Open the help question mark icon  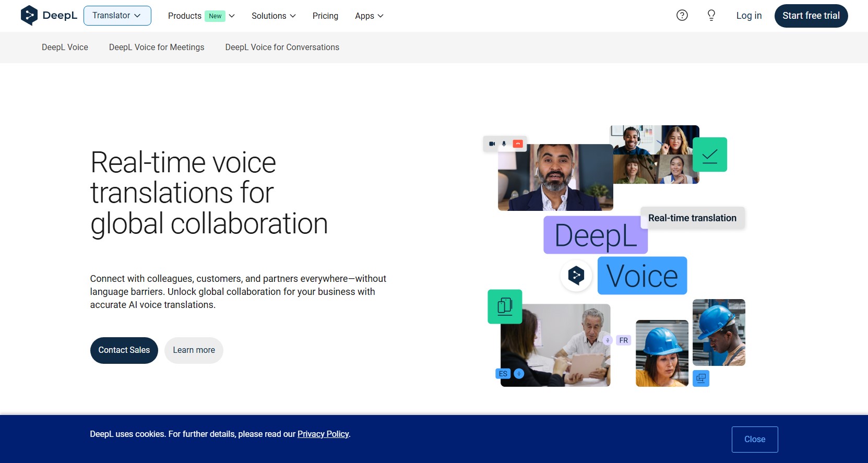682,16
